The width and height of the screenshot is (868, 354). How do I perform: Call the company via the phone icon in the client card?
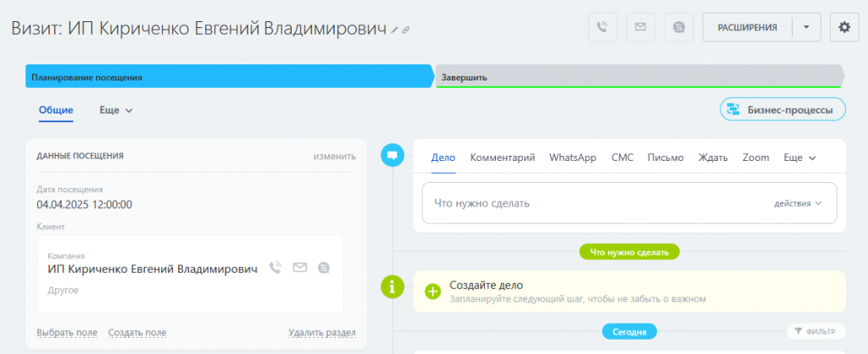click(x=275, y=268)
